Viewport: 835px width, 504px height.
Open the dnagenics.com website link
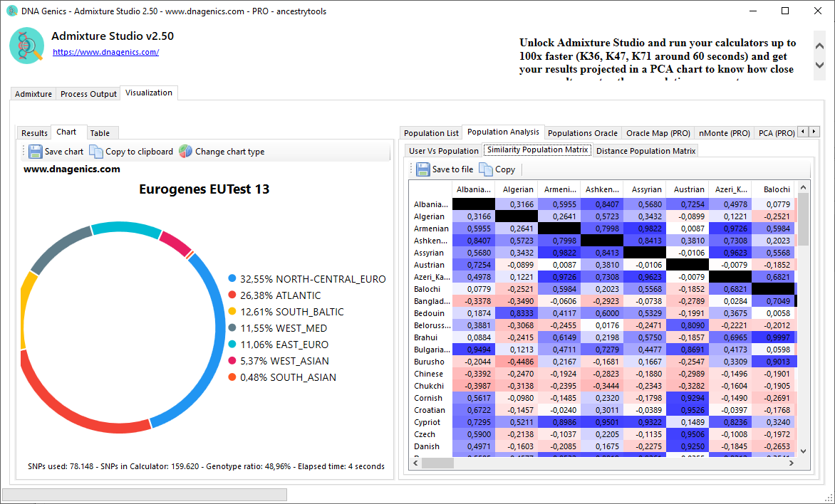tap(105, 52)
